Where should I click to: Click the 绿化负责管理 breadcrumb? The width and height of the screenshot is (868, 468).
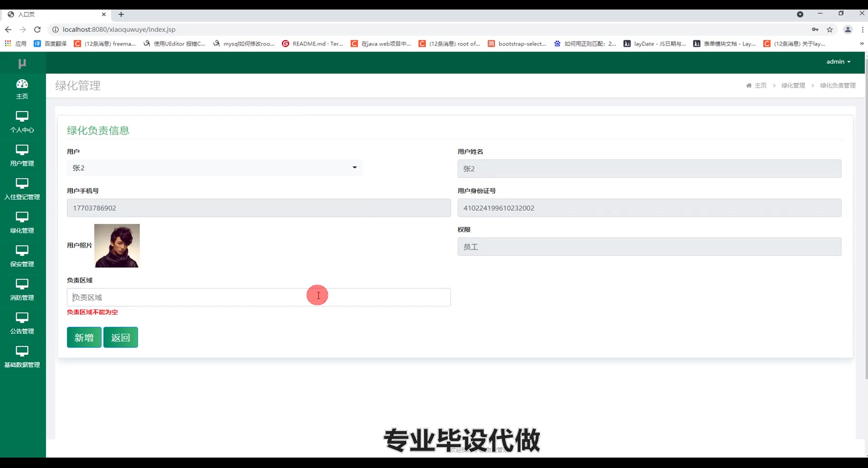838,86
